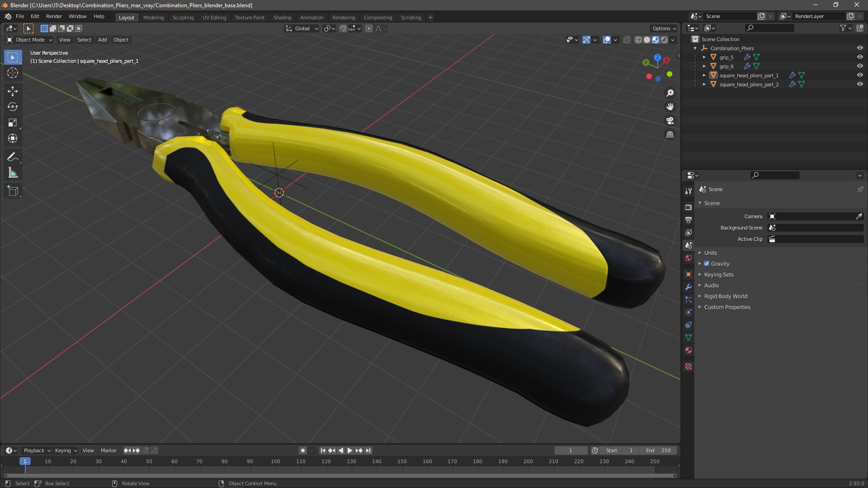Select the Rotate tool
Screen dimensions: 868x488
[x=13, y=107]
